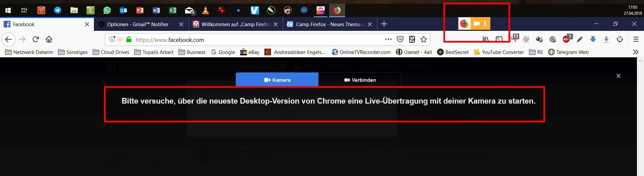Select the Verbinden tab in live dialog
644x176 pixels.
pos(360,80)
